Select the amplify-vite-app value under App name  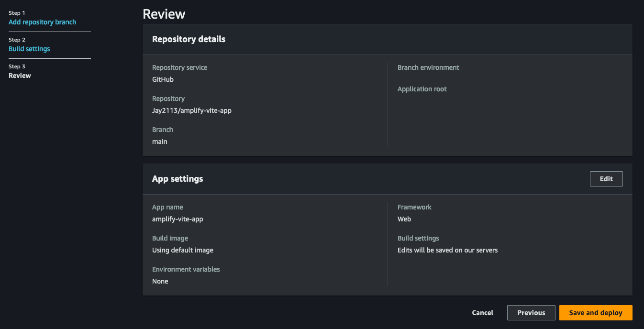pos(178,219)
